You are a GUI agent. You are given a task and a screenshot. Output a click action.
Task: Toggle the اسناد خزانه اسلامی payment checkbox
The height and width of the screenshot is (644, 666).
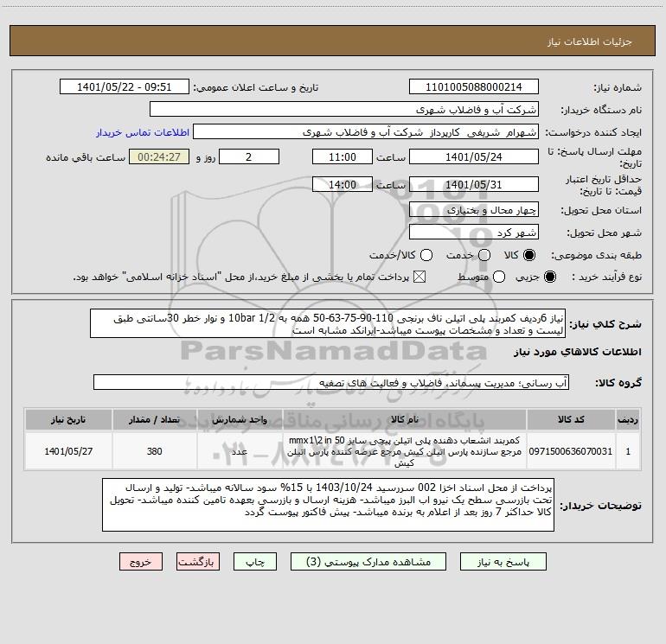click(419, 277)
